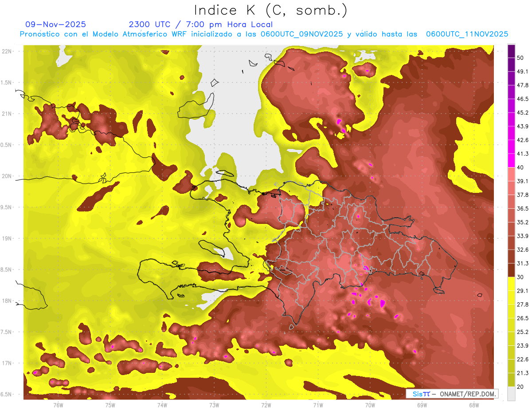Click the '46.5' value on the color scale
This screenshot has width=532, height=411.
(x=522, y=99)
